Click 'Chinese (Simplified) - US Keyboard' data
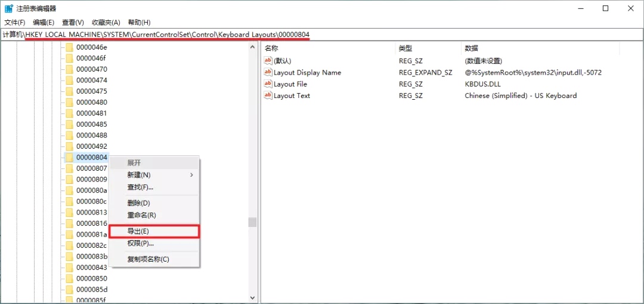Screen dimensions: 644x304 [521, 96]
